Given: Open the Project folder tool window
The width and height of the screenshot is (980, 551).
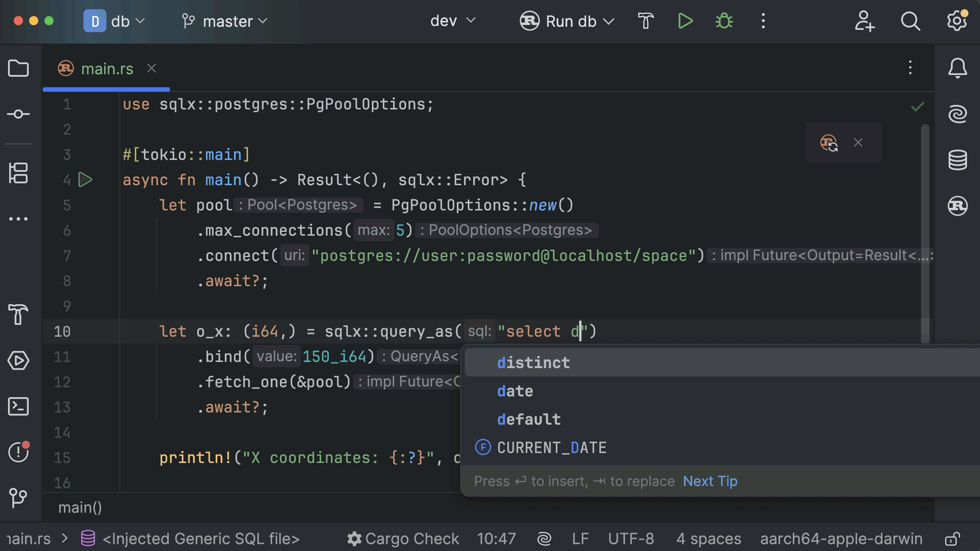Looking at the screenshot, I should click(18, 69).
